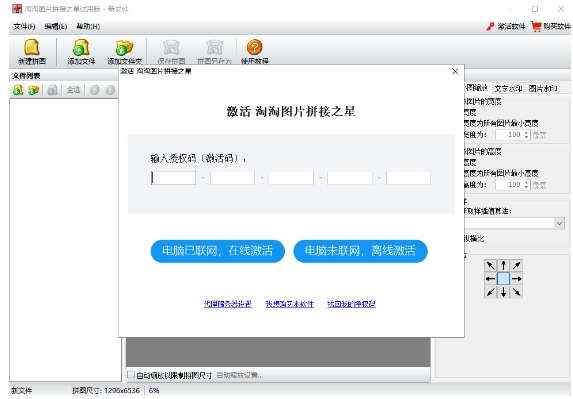The height and width of the screenshot is (399, 573).
Task: Click 电脑已联网，在线激活 button
Action: [x=217, y=251]
